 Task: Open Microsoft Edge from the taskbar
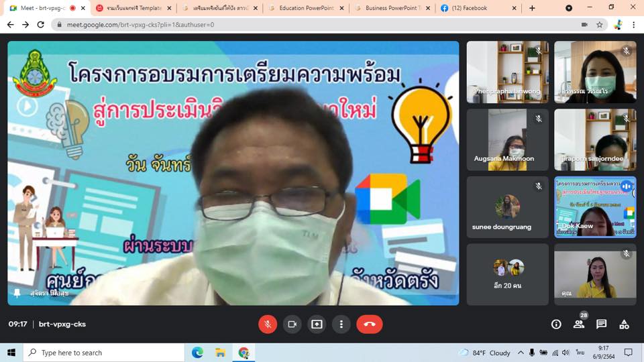click(x=197, y=353)
